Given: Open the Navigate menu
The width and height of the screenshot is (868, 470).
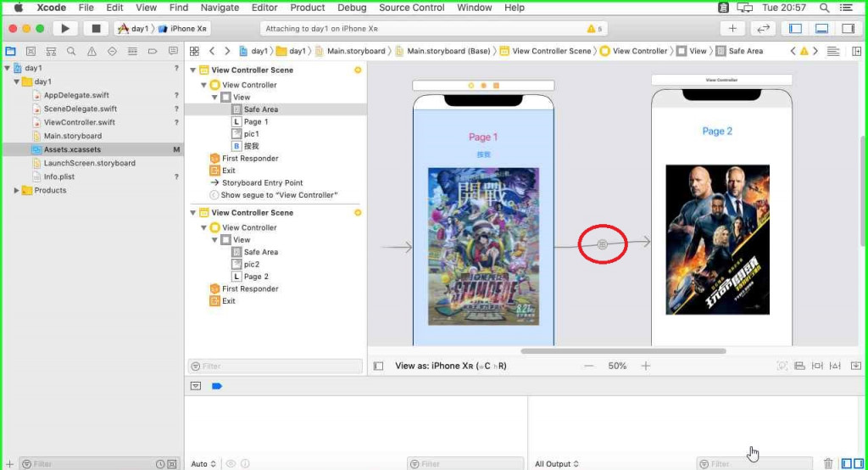Looking at the screenshot, I should [220, 8].
